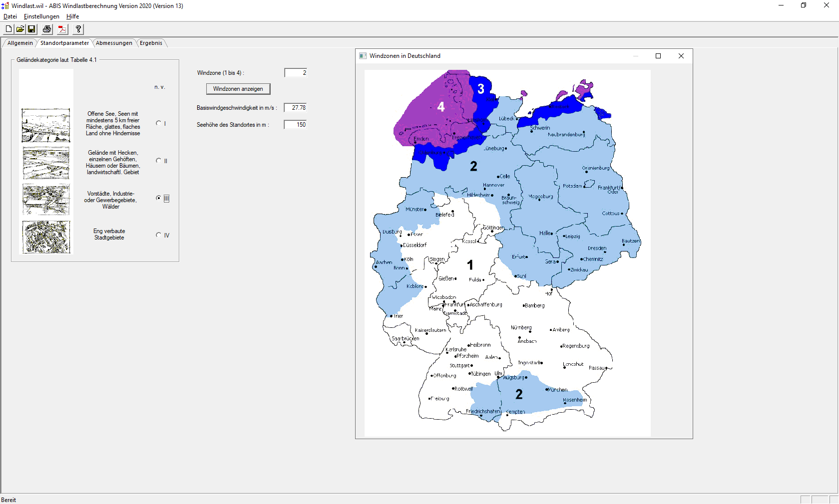Viewport: 839px width, 504px height.
Task: Click the 'Eng verbaute Stadtgebiete' description text
Action: coord(109,234)
